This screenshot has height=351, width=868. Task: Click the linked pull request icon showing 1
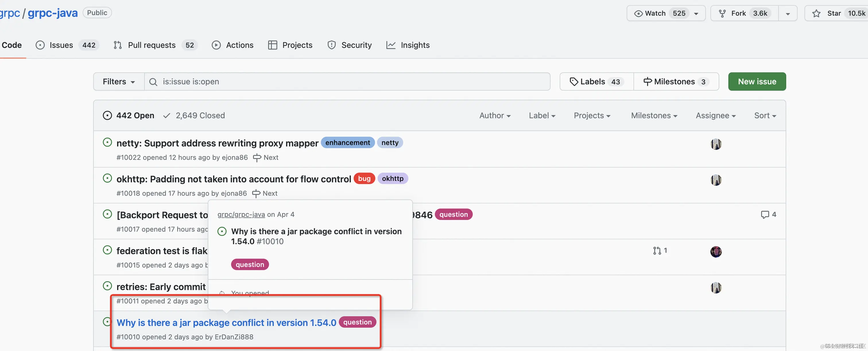coord(657,251)
